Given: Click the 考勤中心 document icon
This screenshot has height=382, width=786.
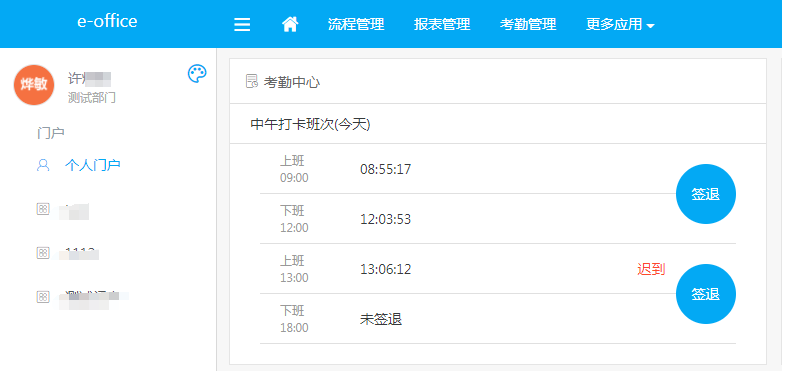Looking at the screenshot, I should pyautogui.click(x=252, y=81).
